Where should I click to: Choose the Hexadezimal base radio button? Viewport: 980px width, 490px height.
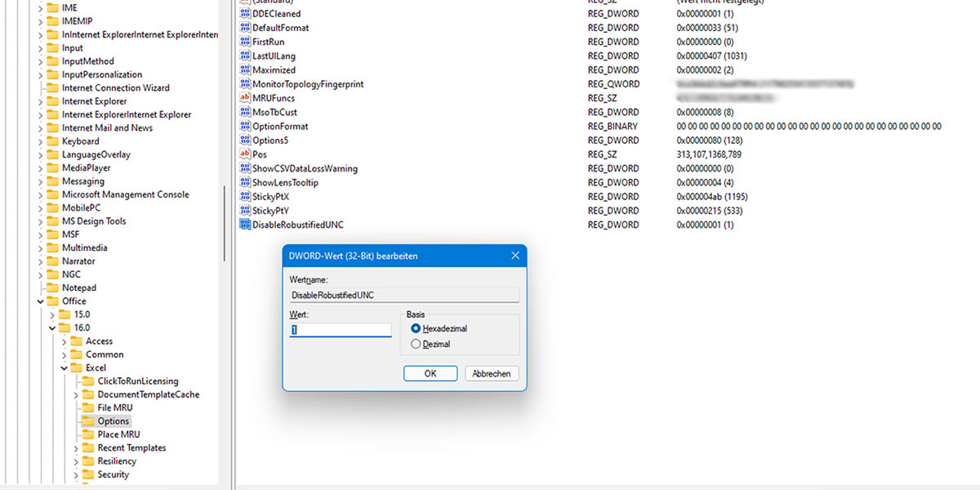[416, 328]
